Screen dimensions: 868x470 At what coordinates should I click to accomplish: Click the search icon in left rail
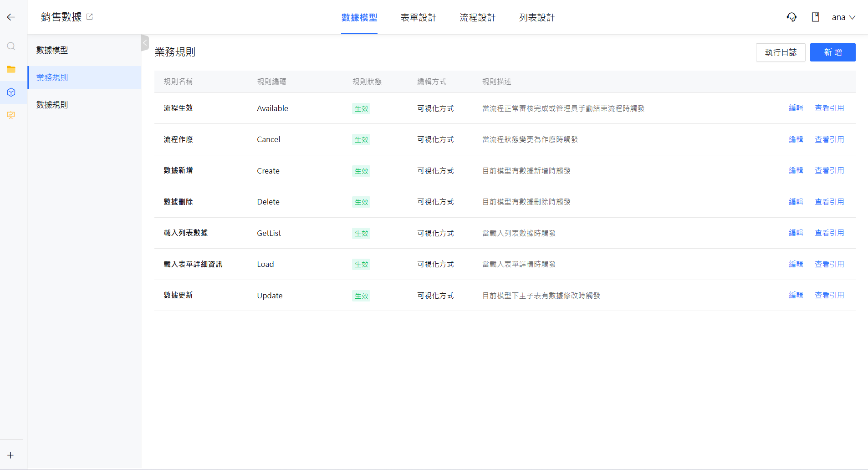click(11, 46)
